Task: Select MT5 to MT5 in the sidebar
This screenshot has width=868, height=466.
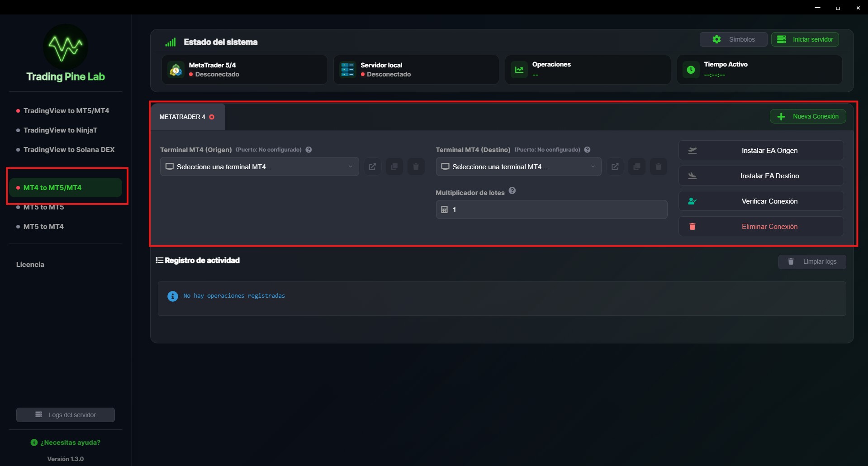Action: (43, 207)
